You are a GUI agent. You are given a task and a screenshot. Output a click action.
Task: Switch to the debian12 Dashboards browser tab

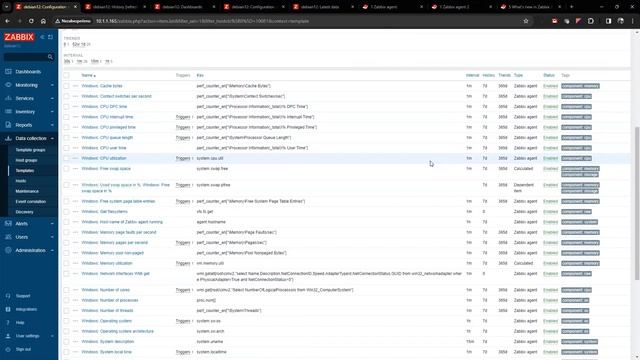click(x=186, y=7)
